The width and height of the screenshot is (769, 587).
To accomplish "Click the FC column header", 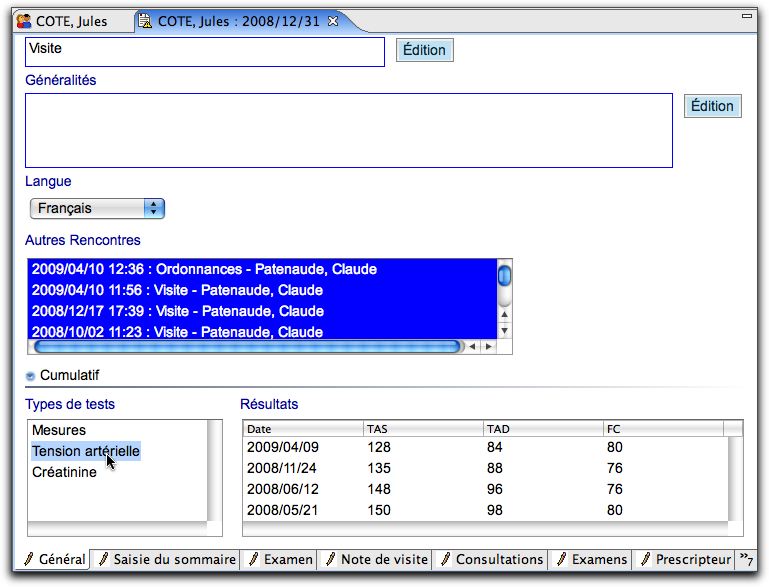I will pos(663,429).
